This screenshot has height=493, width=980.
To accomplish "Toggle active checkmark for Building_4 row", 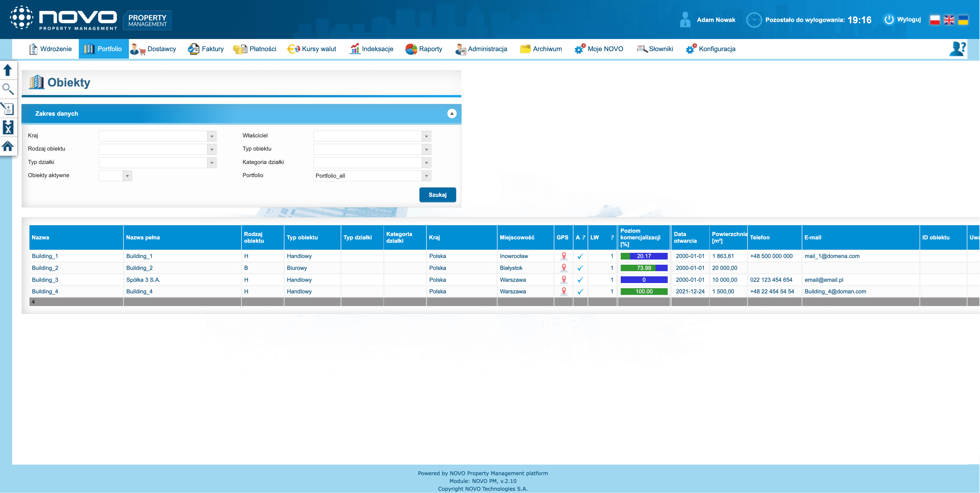I will [x=580, y=292].
